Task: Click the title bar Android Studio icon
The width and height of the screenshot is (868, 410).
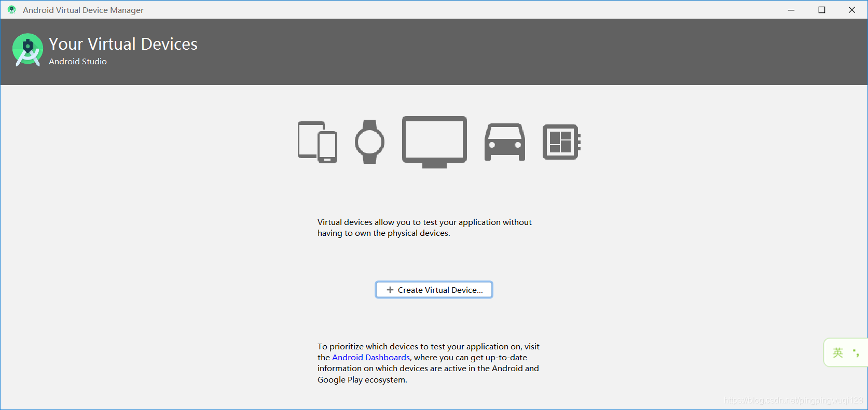Action: pyautogui.click(x=11, y=9)
